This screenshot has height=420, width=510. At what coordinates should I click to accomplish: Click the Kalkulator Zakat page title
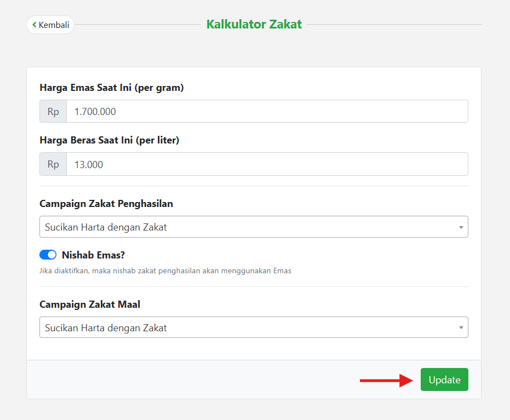coord(254,24)
